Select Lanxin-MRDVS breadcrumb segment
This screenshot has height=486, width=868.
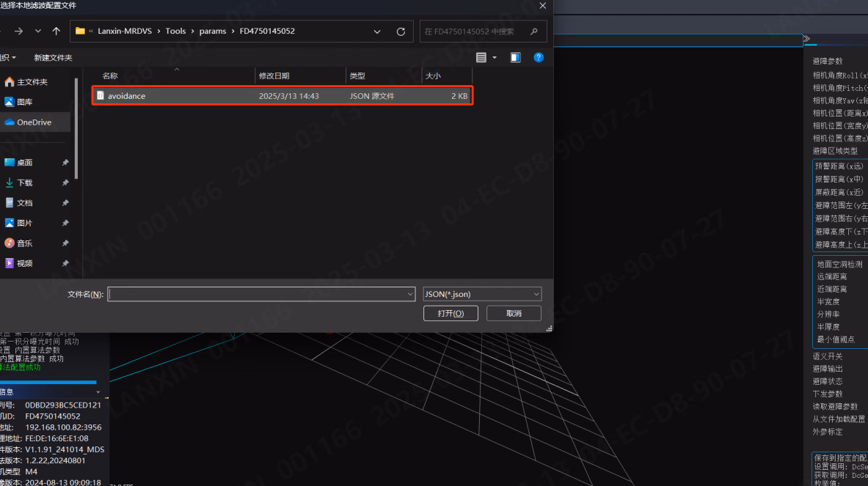125,31
